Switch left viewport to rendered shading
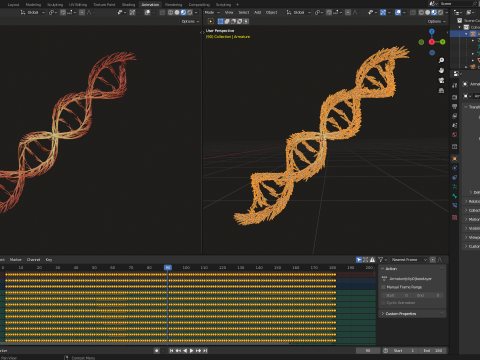 (190, 12)
